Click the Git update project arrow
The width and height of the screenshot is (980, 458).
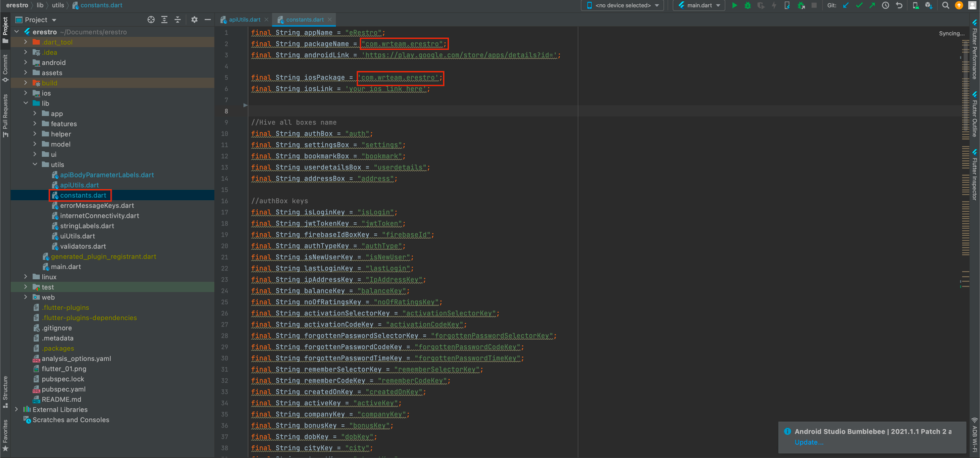846,6
